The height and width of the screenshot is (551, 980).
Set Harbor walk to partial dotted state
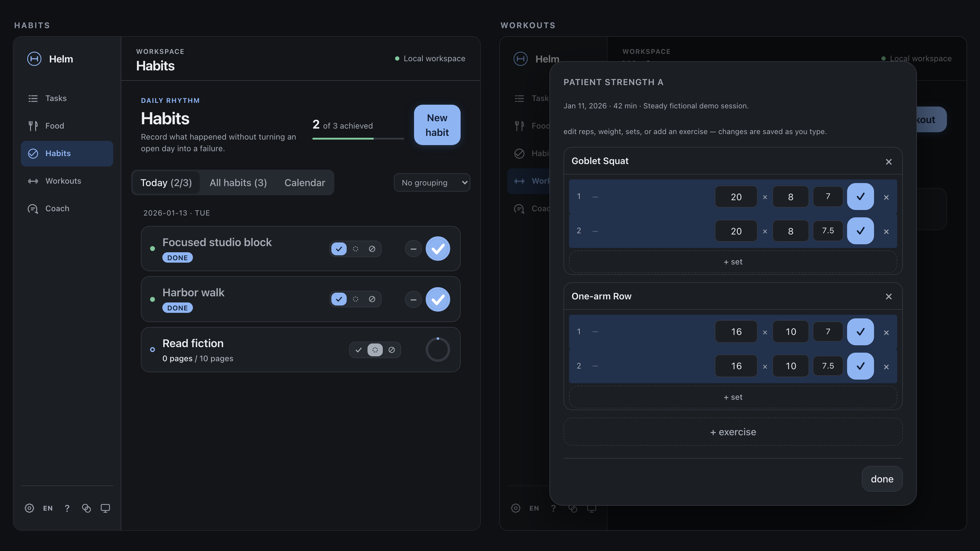pyautogui.click(x=355, y=299)
